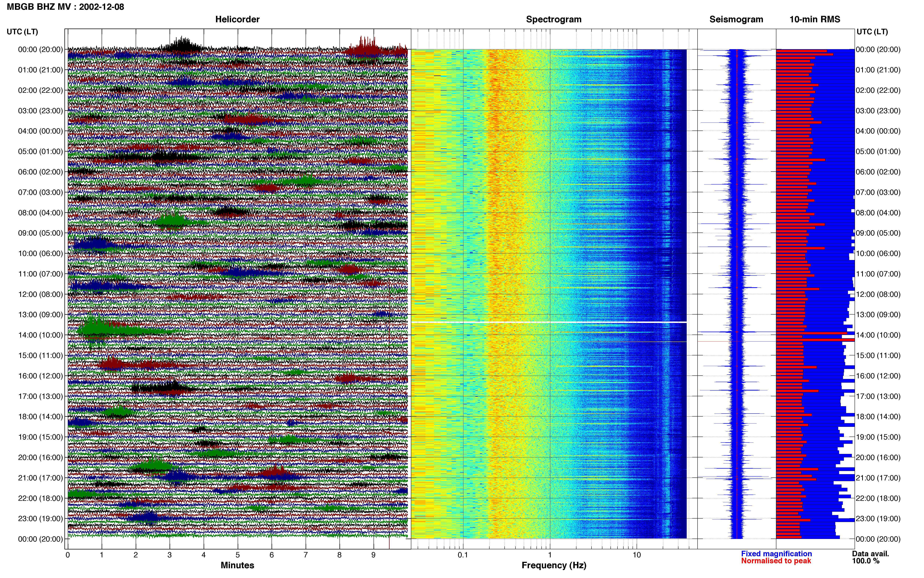The width and height of the screenshot is (924, 578).
Task: Click the right '14:00 (10:00)' time label
Action: click(x=878, y=335)
